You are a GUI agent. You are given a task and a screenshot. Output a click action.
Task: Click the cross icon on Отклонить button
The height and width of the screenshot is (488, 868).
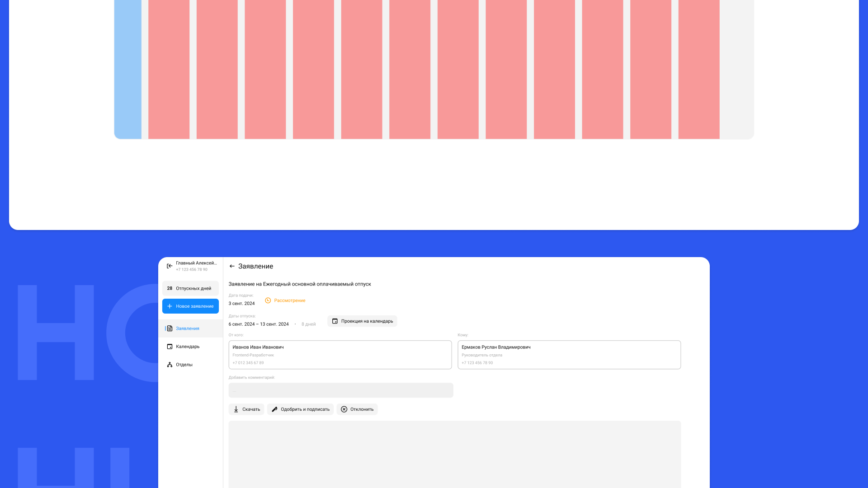[344, 409]
